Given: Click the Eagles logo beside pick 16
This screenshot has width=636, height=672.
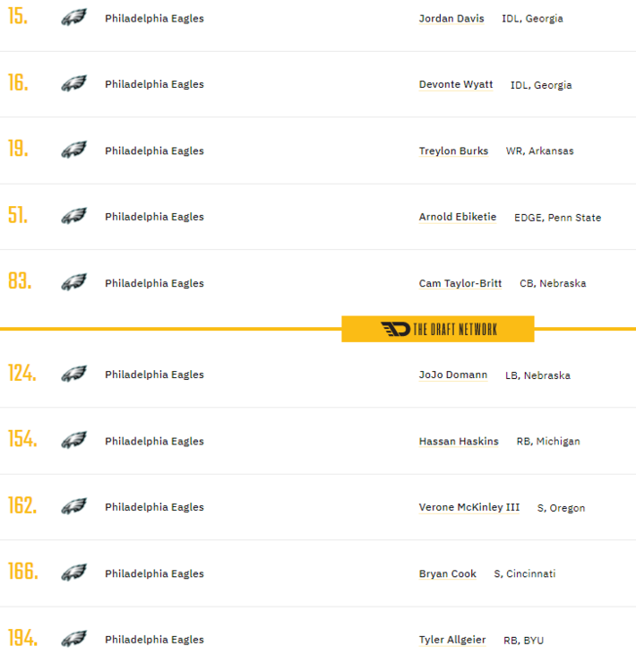Looking at the screenshot, I should [73, 84].
